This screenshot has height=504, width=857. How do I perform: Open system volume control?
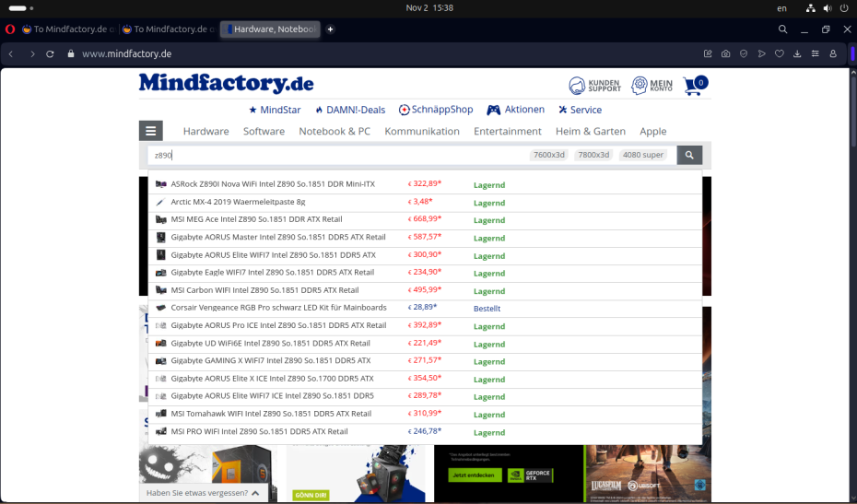coord(828,8)
